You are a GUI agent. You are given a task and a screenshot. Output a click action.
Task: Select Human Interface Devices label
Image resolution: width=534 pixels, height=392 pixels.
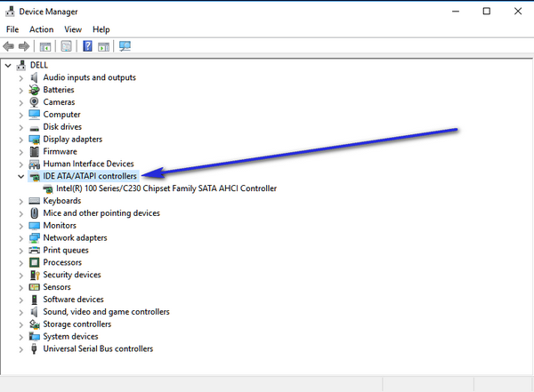tap(88, 164)
